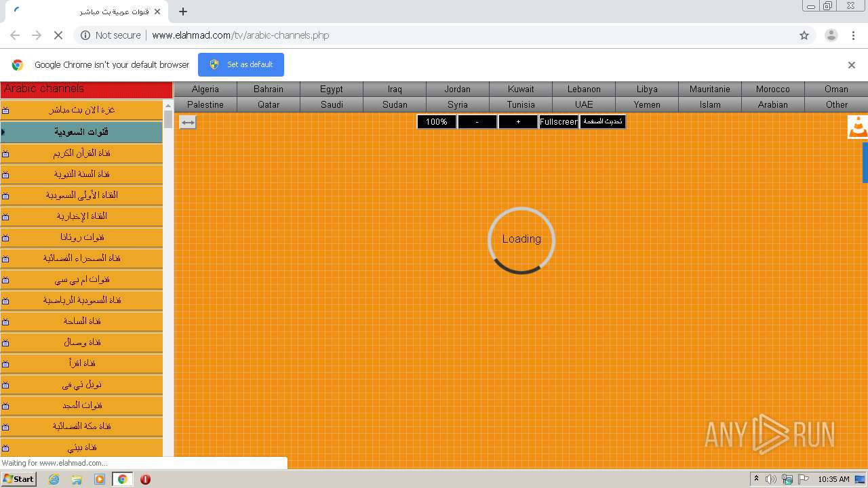Open قناة اقرأ channel
Screen dimensions: 868x488
81,363
